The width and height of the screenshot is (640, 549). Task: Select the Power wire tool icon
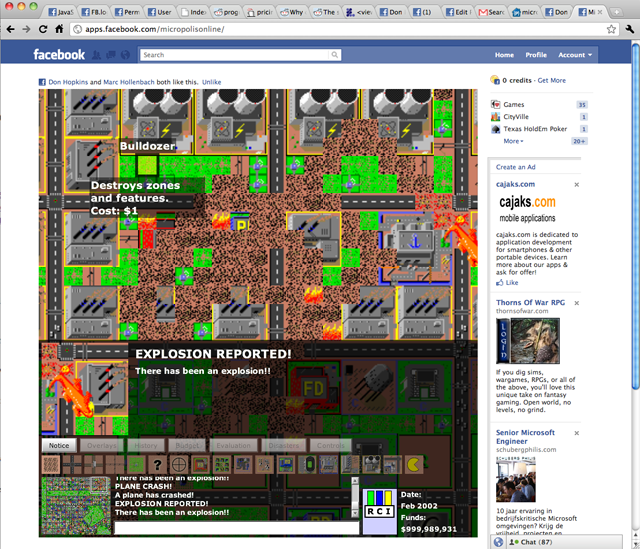tap(115, 465)
